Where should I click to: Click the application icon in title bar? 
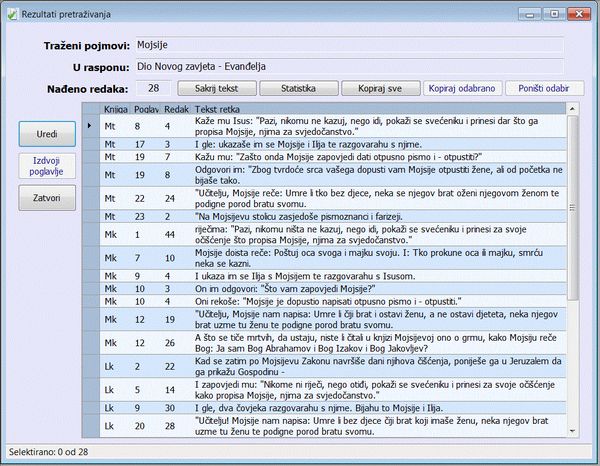click(x=12, y=12)
